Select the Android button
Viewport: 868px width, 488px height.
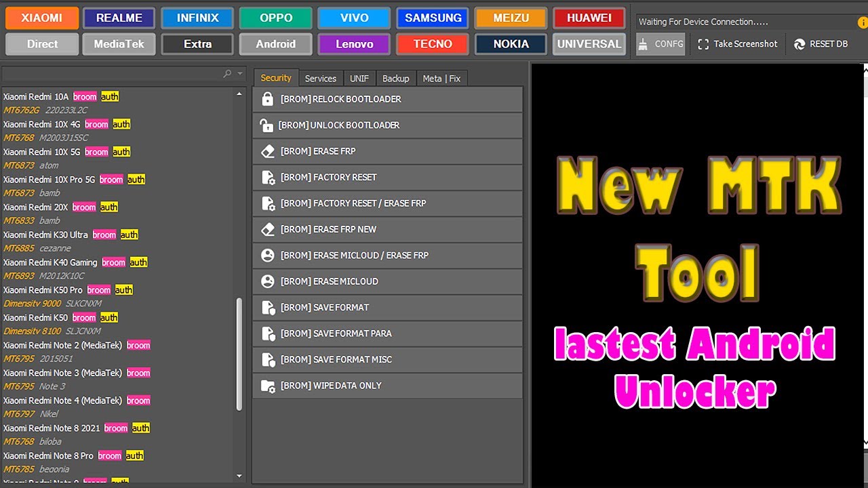(x=276, y=44)
